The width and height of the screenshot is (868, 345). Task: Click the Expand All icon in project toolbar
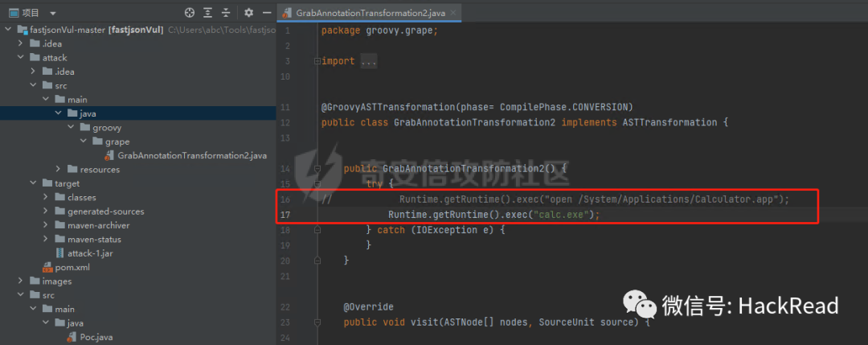(207, 12)
